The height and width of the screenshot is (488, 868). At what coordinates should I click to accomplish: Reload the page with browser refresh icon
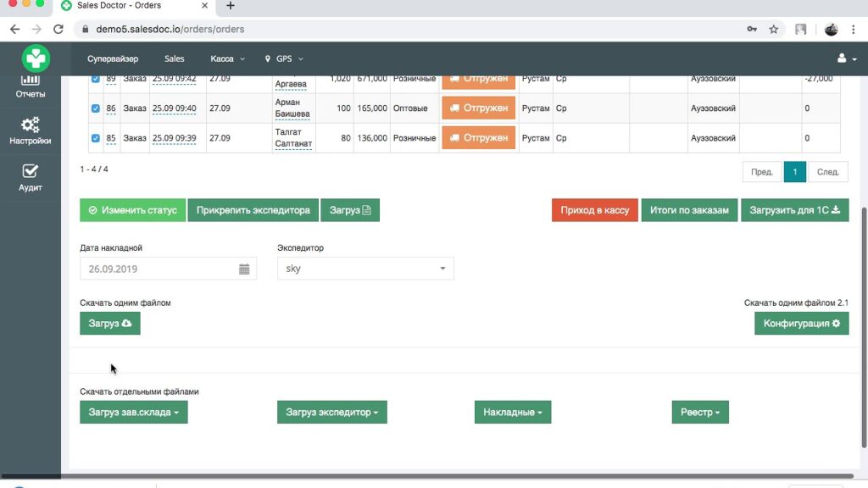point(58,29)
